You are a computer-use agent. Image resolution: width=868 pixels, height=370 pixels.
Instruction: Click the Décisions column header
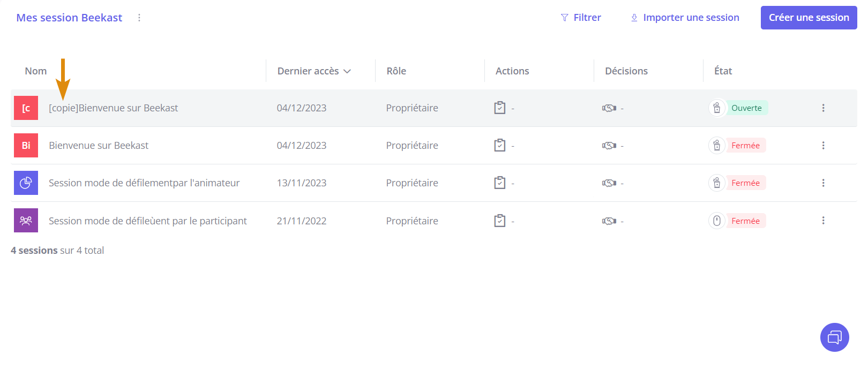click(x=626, y=71)
